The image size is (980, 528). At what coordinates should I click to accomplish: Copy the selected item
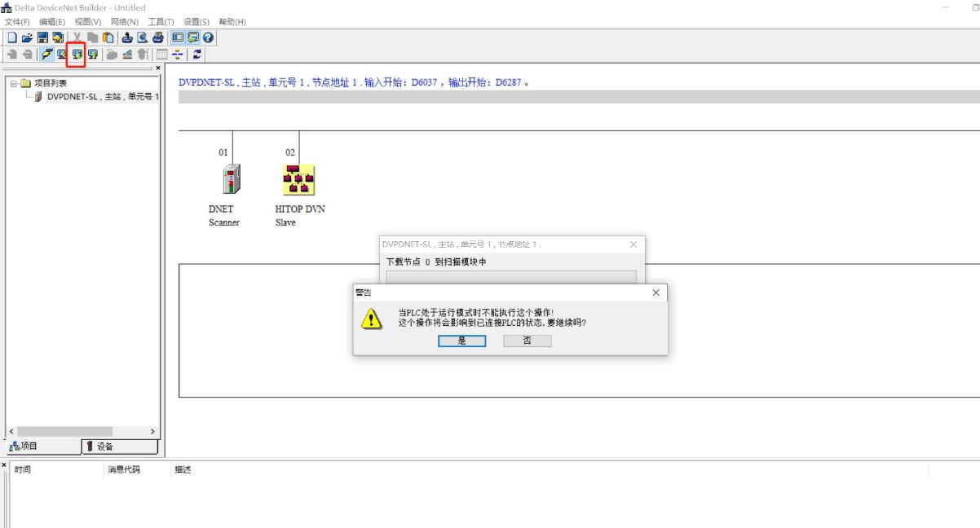pos(93,37)
